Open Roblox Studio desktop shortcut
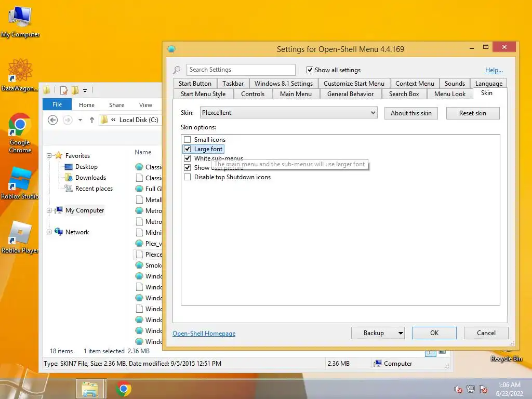 click(20, 183)
